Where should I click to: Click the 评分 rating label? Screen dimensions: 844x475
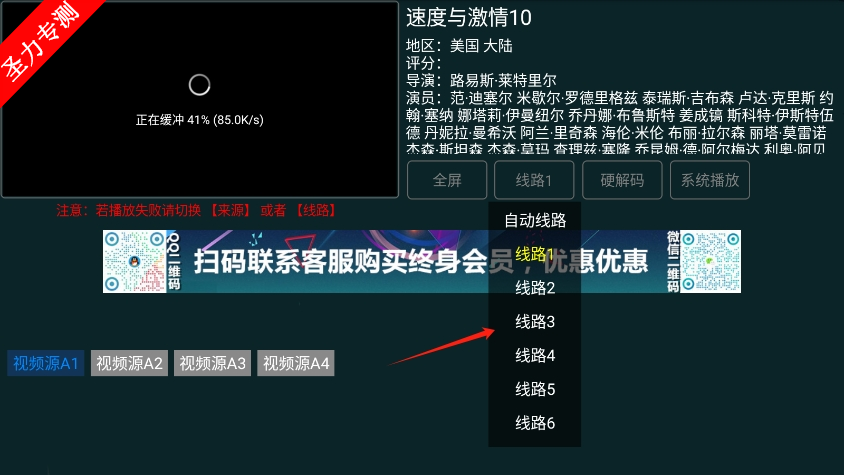(424, 63)
